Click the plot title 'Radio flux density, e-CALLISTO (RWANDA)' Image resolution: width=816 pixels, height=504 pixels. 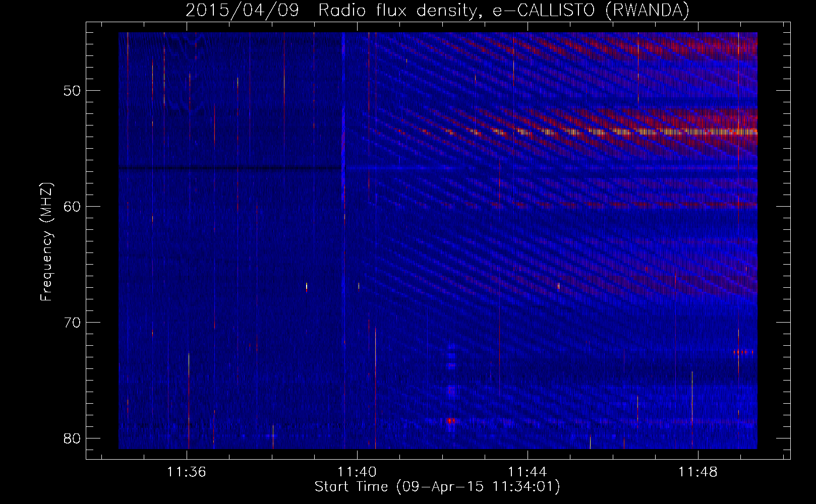503,11
